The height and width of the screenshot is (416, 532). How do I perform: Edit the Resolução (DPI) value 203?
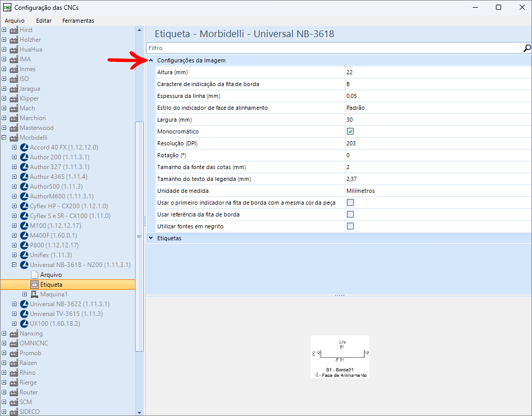438,143
